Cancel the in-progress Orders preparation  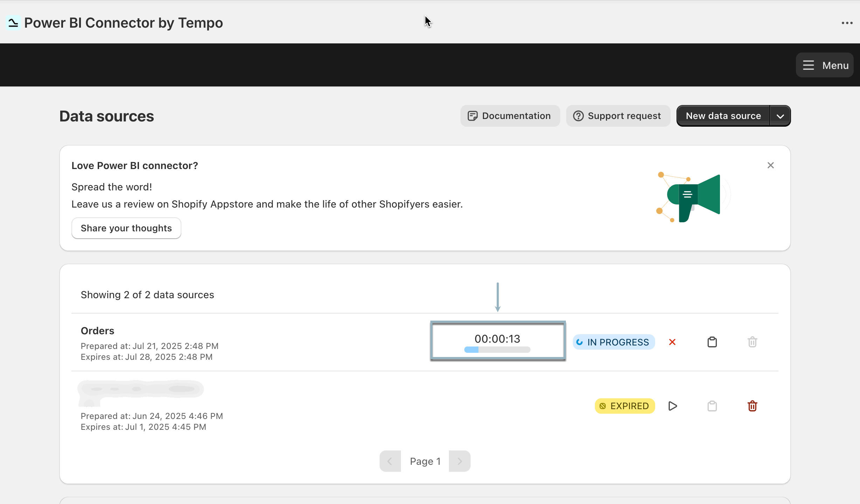tap(672, 342)
